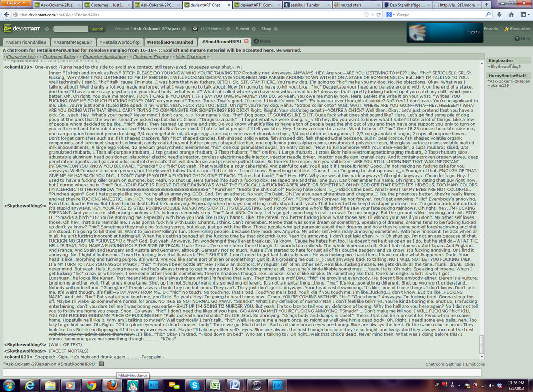Open the Chatroom Rules link
This screenshot has width=533, height=392.
pos(59,57)
